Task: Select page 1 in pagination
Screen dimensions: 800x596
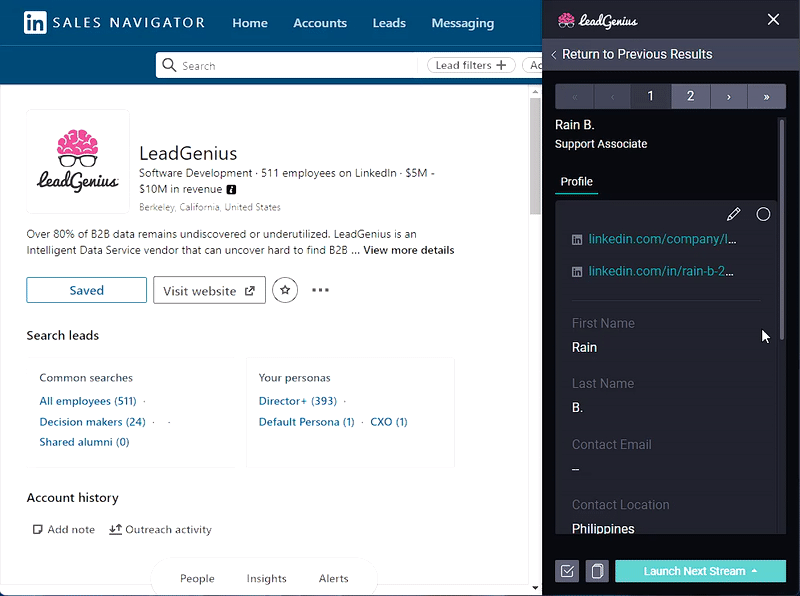Action: coord(651,96)
